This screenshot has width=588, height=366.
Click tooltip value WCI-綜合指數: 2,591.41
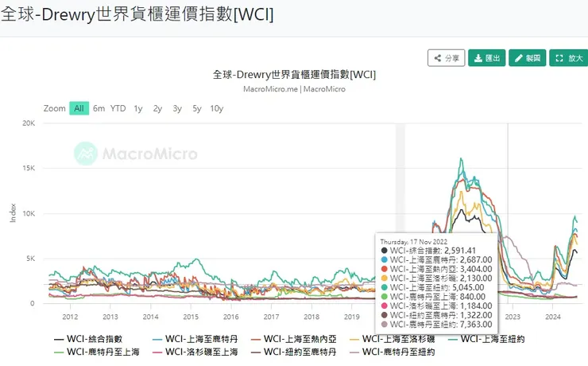(428, 251)
